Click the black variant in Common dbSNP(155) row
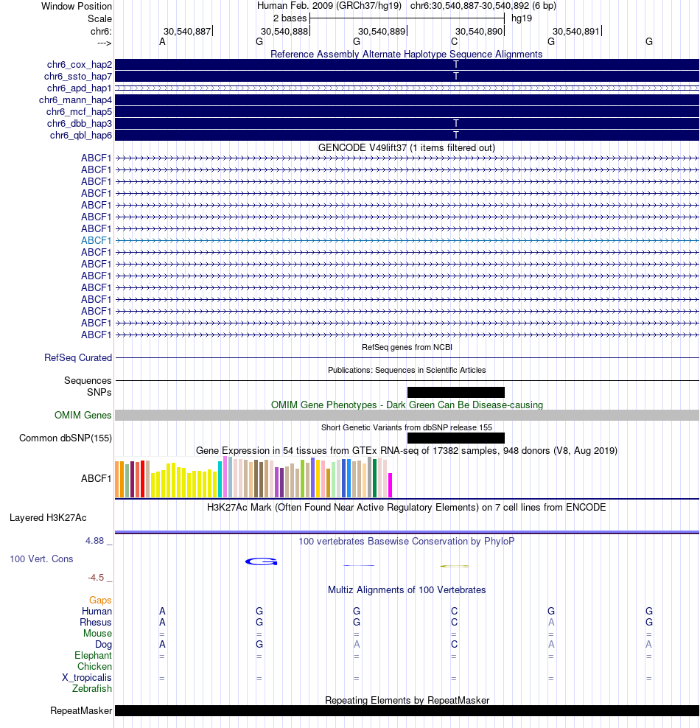This screenshot has height=728, width=700. tap(456, 438)
